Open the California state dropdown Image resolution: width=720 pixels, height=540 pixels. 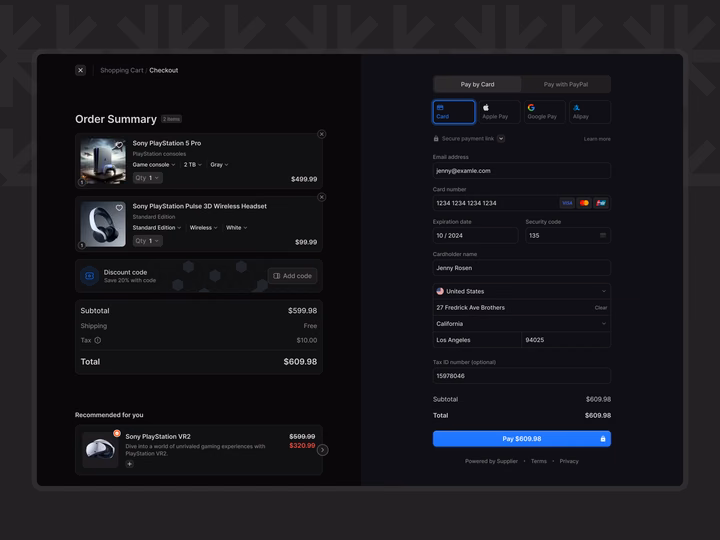(522, 324)
